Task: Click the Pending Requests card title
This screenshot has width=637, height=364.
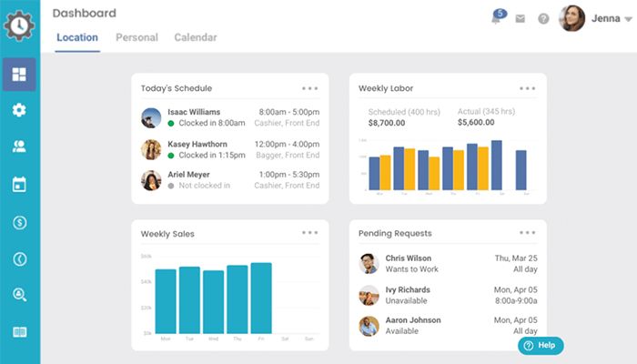Action: tap(395, 233)
